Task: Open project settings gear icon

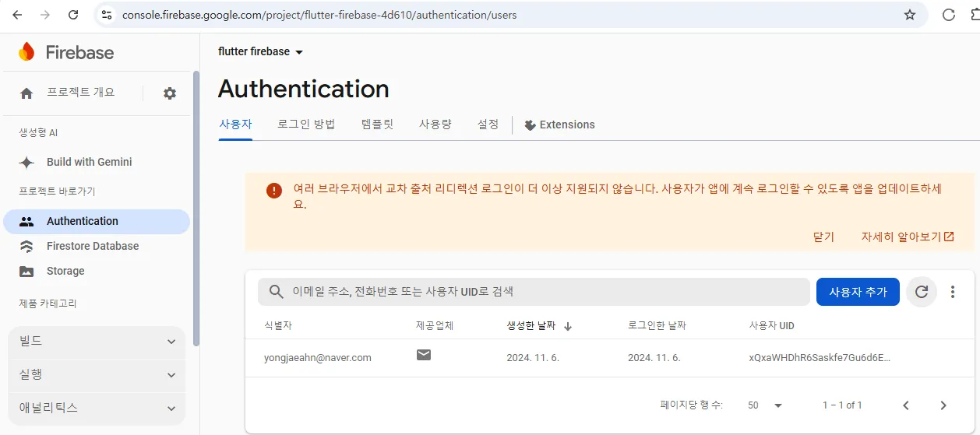Action: [x=170, y=93]
